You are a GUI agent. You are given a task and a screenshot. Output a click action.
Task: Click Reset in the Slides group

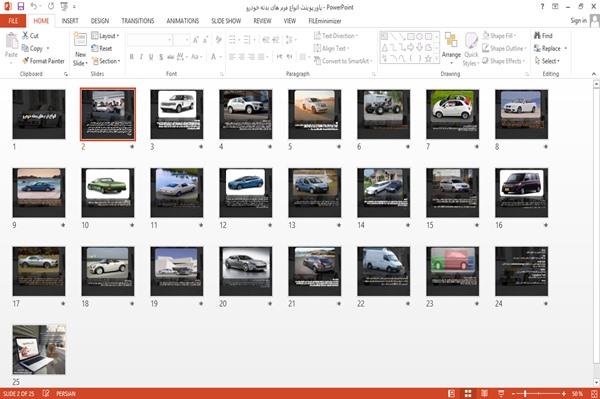pyautogui.click(x=102, y=48)
